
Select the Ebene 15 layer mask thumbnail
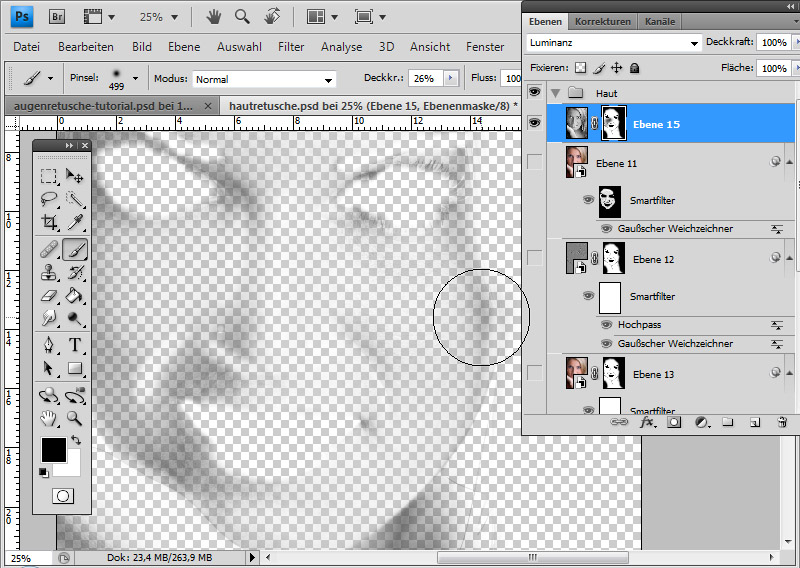613,122
